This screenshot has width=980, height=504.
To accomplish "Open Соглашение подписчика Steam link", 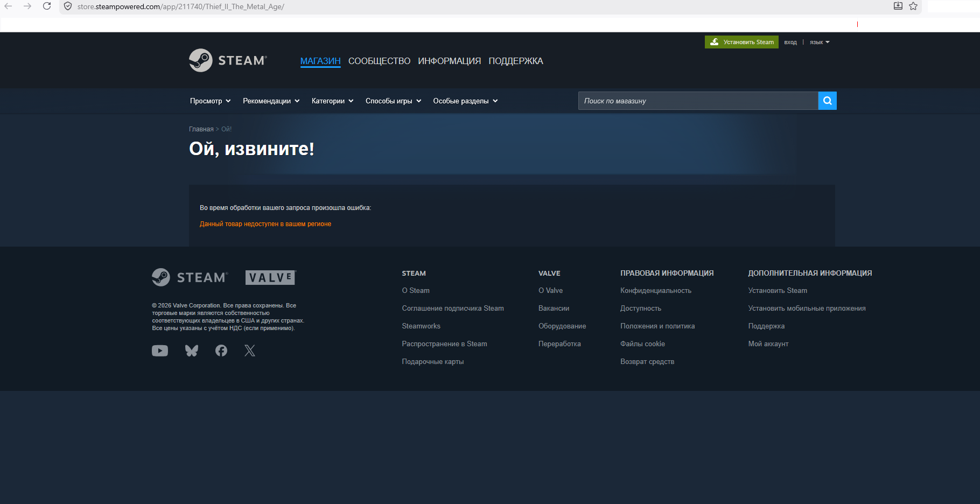I will pyautogui.click(x=453, y=308).
